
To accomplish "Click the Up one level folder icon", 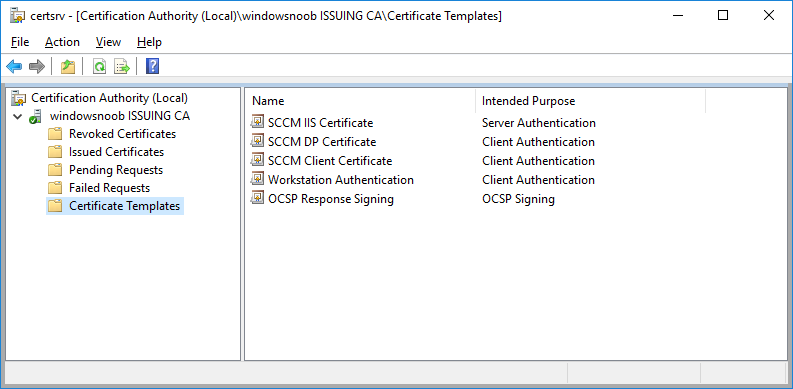I will (68, 66).
